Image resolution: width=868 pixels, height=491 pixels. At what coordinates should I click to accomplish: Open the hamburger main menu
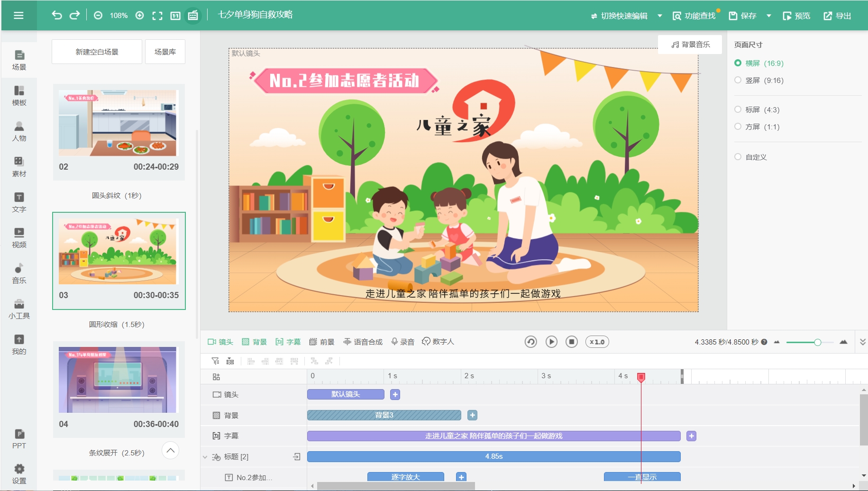18,16
